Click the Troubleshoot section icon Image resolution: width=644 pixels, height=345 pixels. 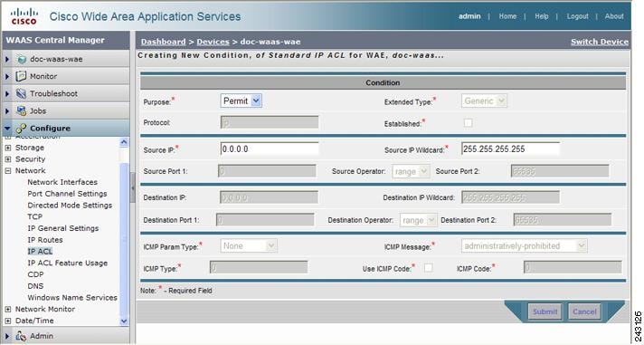[x=21, y=94]
